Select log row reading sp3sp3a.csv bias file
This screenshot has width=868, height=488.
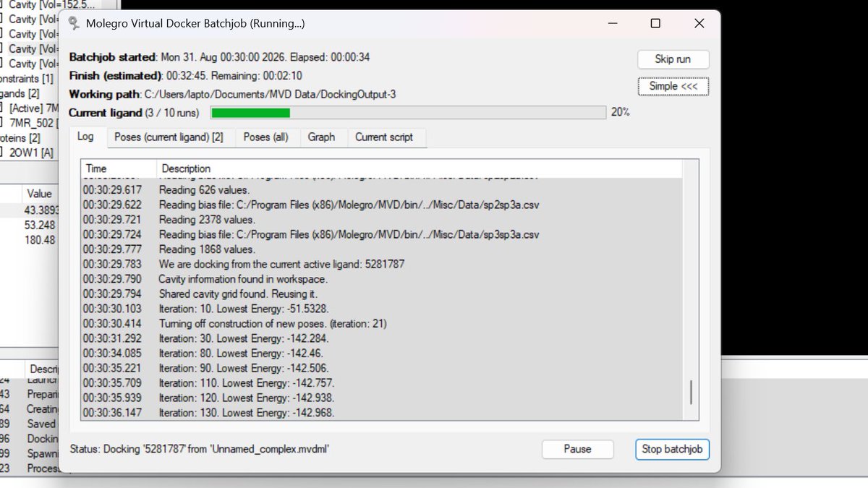[380, 234]
